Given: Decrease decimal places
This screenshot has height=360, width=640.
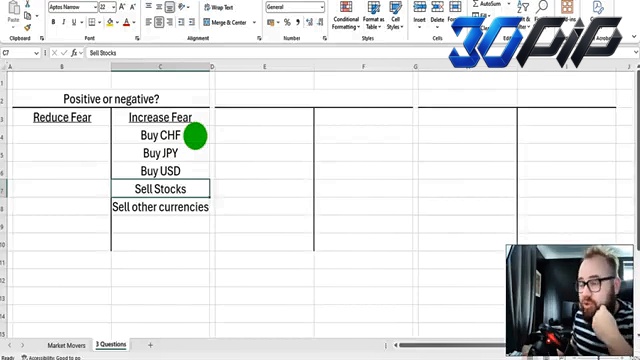Looking at the screenshot, I should 320,22.
